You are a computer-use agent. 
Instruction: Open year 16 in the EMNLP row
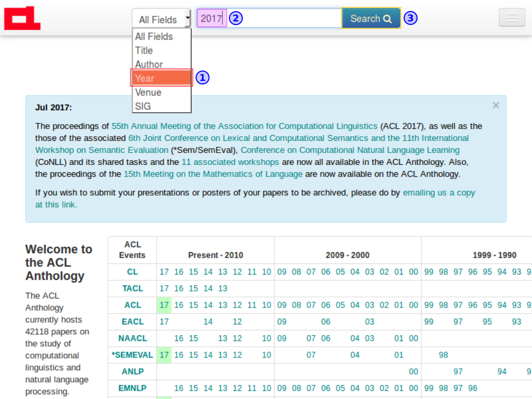coord(179,388)
